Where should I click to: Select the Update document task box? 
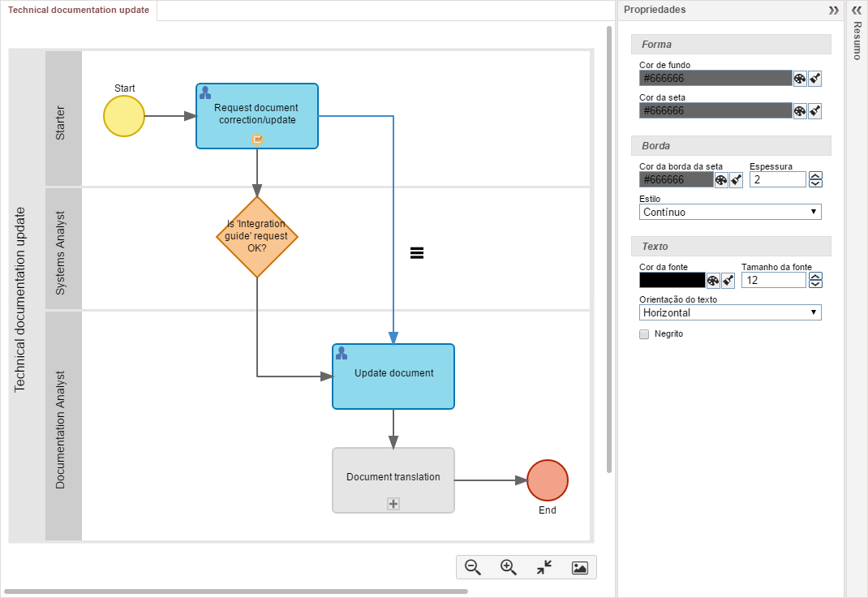[x=393, y=376]
